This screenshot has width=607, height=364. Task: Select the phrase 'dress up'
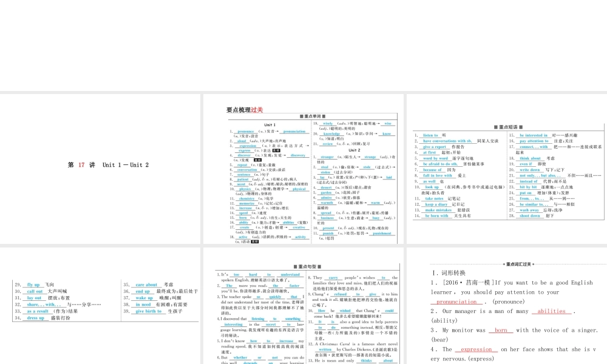[x=36, y=318]
